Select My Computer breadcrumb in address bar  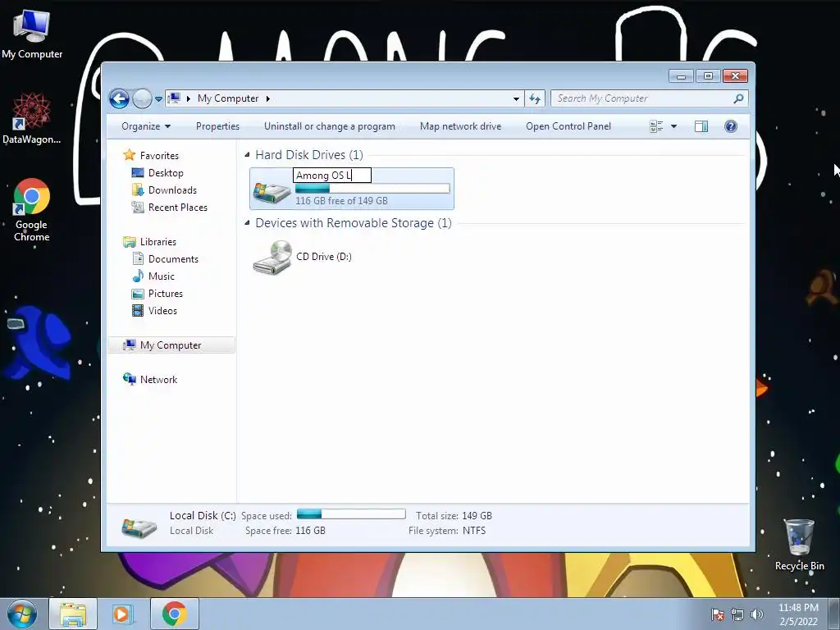[228, 98]
